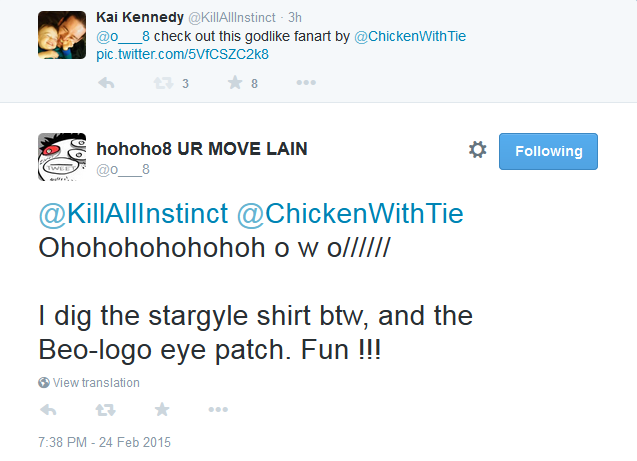Open gear settings menu for user
The height and width of the screenshot is (461, 637).
tap(477, 150)
